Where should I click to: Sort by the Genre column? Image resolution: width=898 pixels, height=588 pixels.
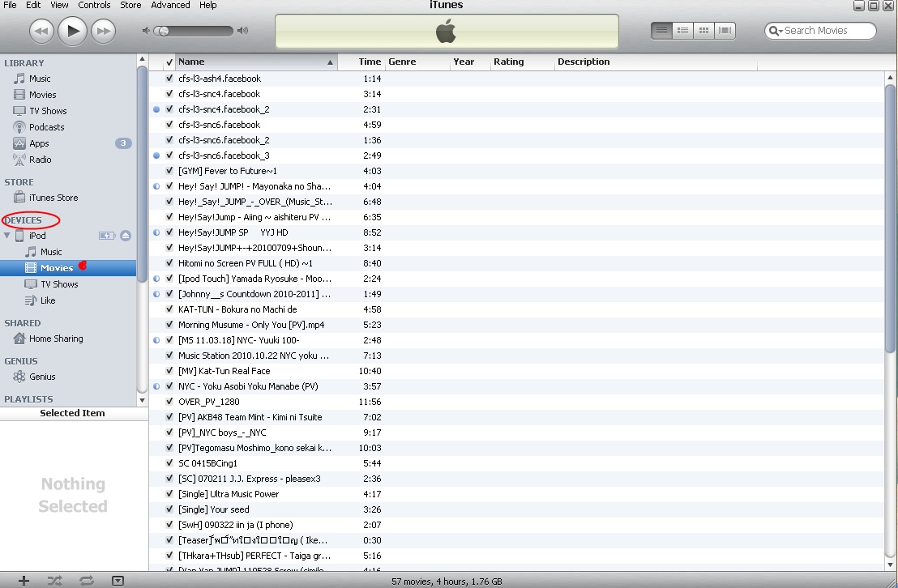tap(417, 62)
